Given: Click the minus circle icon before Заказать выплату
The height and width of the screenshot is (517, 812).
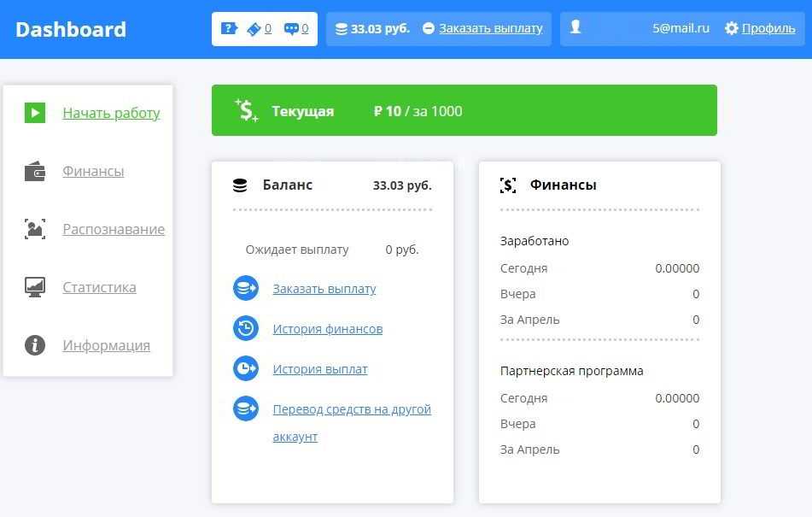Looking at the screenshot, I should tap(429, 28).
